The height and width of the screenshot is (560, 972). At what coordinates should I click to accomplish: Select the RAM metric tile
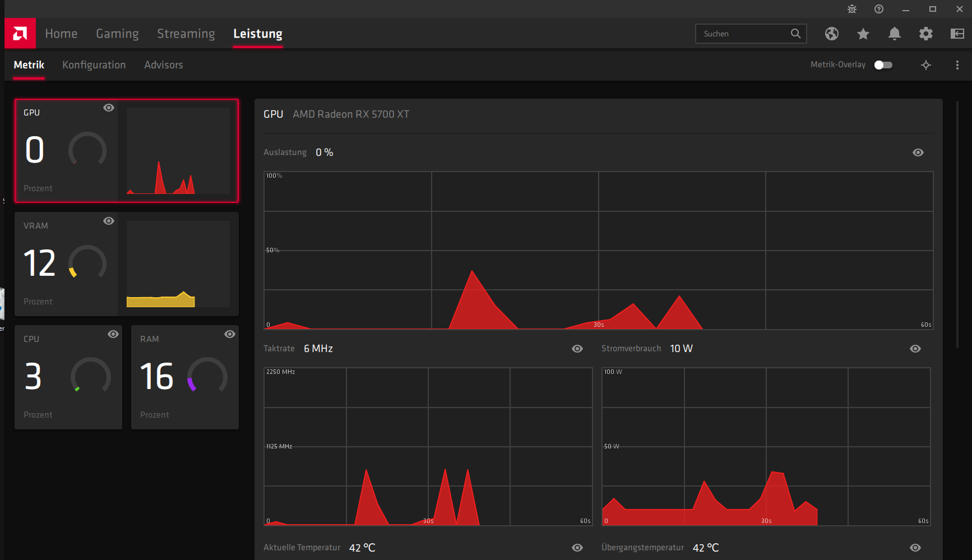(185, 377)
